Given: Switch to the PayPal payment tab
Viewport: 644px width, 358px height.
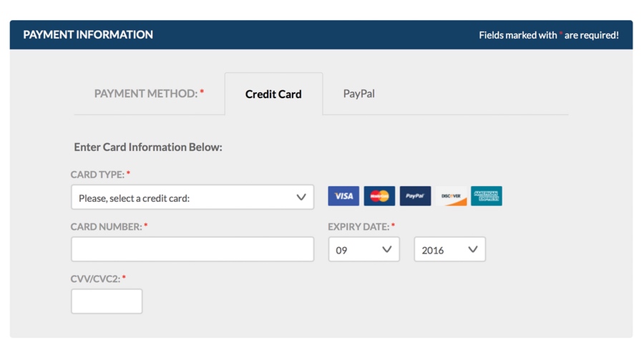Looking at the screenshot, I should coord(359,94).
